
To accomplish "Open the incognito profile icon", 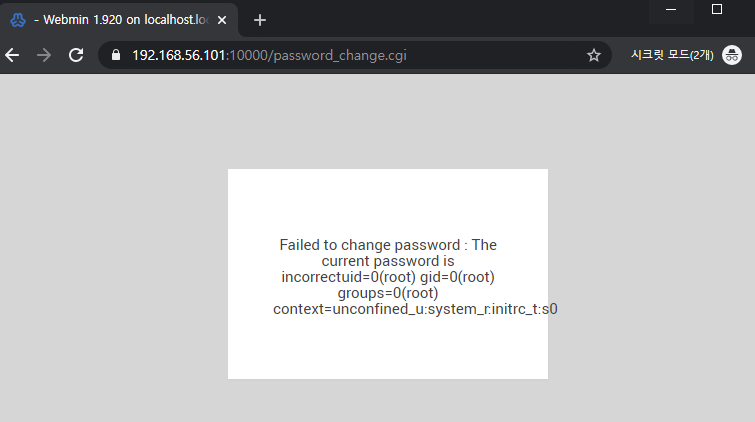I will coord(731,55).
